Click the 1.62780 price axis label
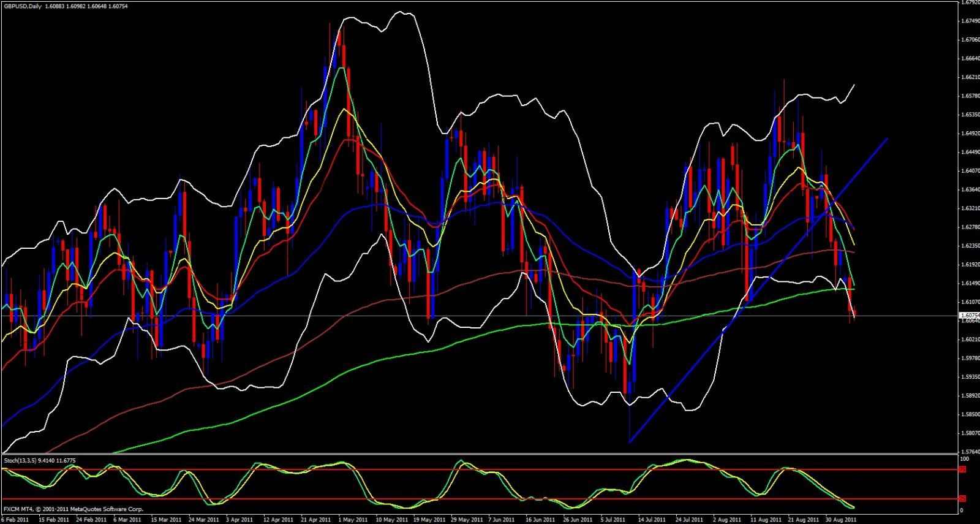 click(x=970, y=227)
